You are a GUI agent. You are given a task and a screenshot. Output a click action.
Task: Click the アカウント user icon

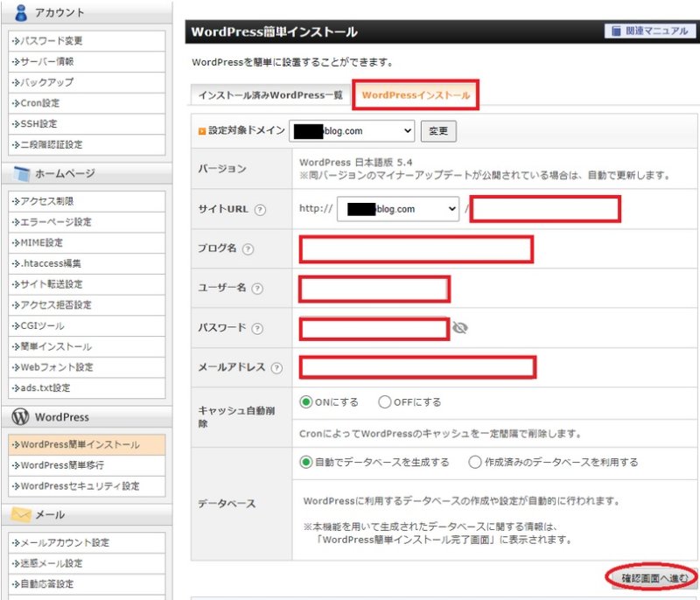tap(20, 12)
